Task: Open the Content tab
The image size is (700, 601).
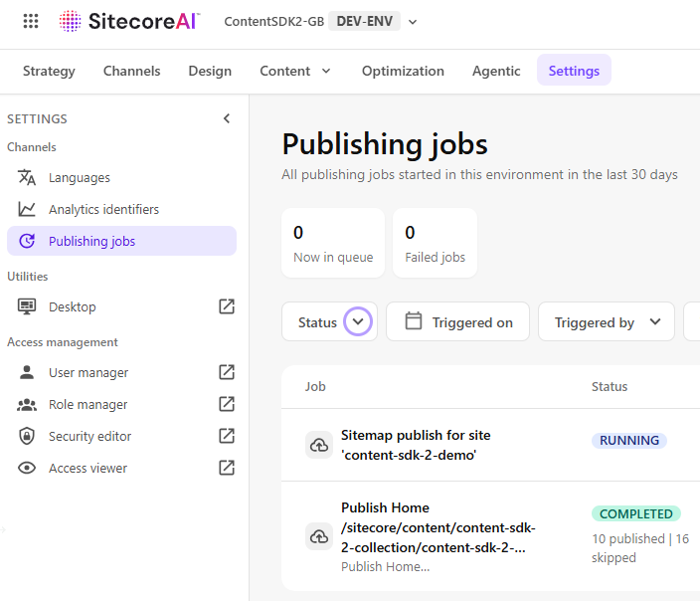Action: coord(284,71)
